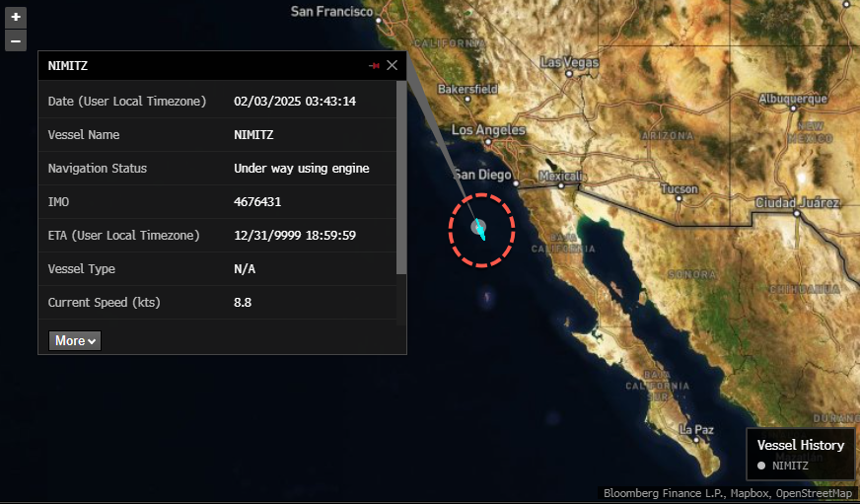Click the IMO number 4676431 value
This screenshot has width=860, height=504.
coord(254,201)
